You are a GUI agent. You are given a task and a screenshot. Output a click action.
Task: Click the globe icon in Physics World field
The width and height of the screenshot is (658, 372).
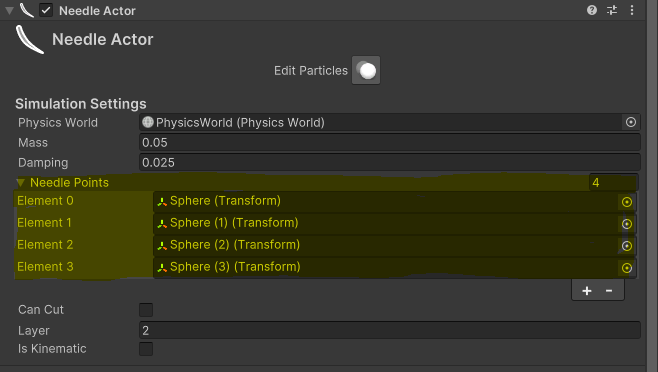[x=148, y=122]
